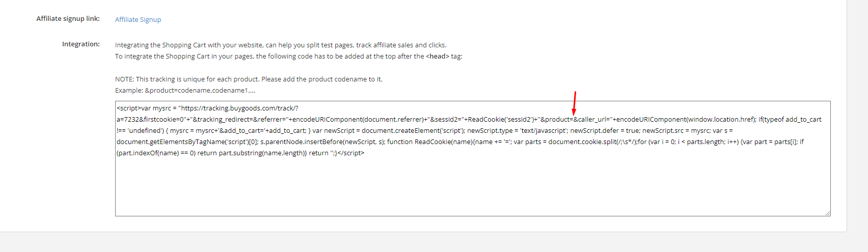Click the 'Affiliate signup link:' label
The image size is (868, 252).
coord(68,19)
